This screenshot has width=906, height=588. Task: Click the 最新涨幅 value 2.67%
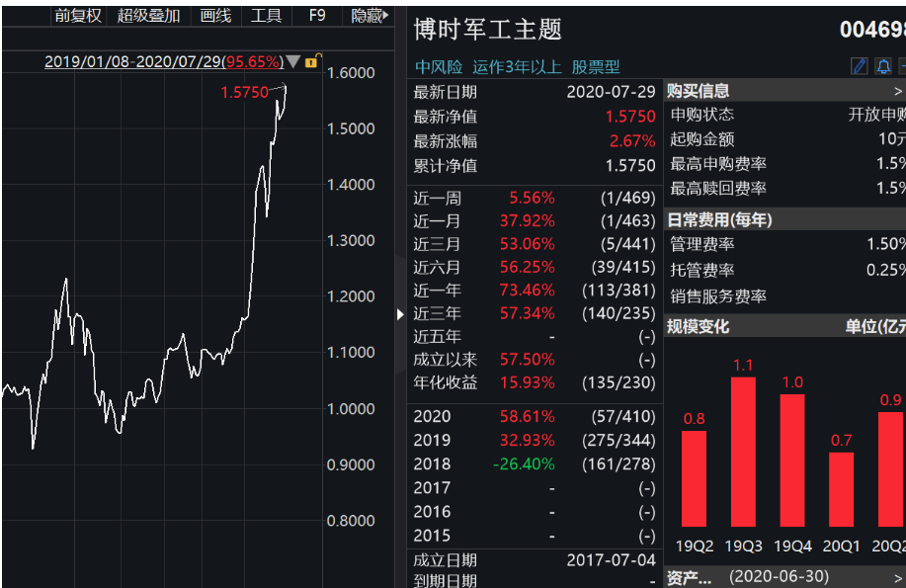(x=632, y=141)
